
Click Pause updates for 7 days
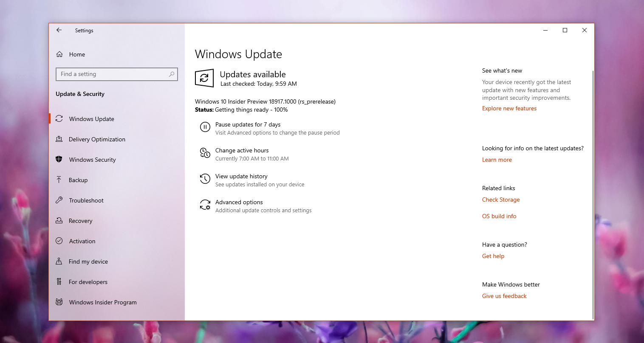click(248, 124)
